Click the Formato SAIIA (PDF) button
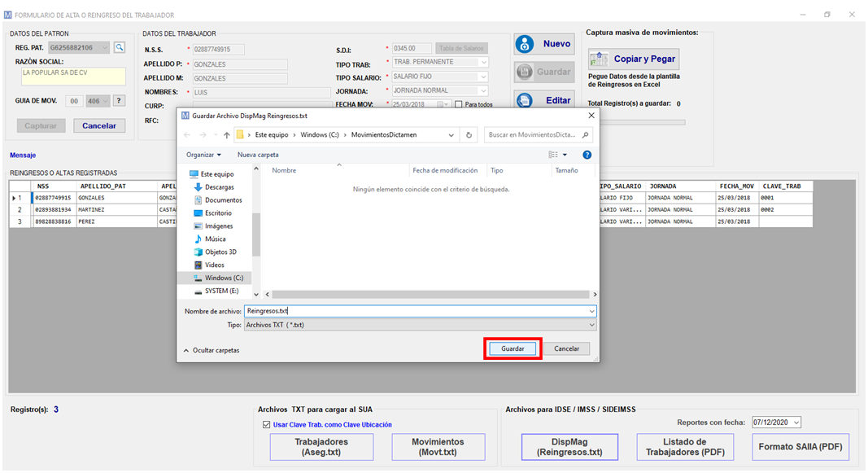The image size is (868, 473). pos(800,447)
